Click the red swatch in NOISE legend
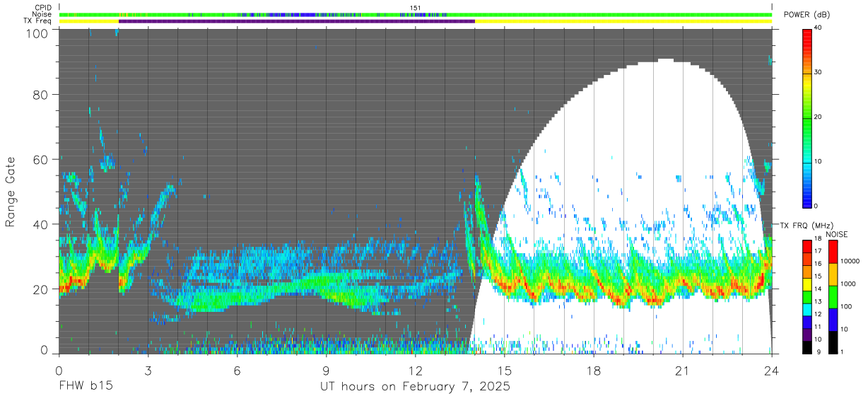Image resolution: width=868 pixels, height=401 pixels. pos(833,251)
